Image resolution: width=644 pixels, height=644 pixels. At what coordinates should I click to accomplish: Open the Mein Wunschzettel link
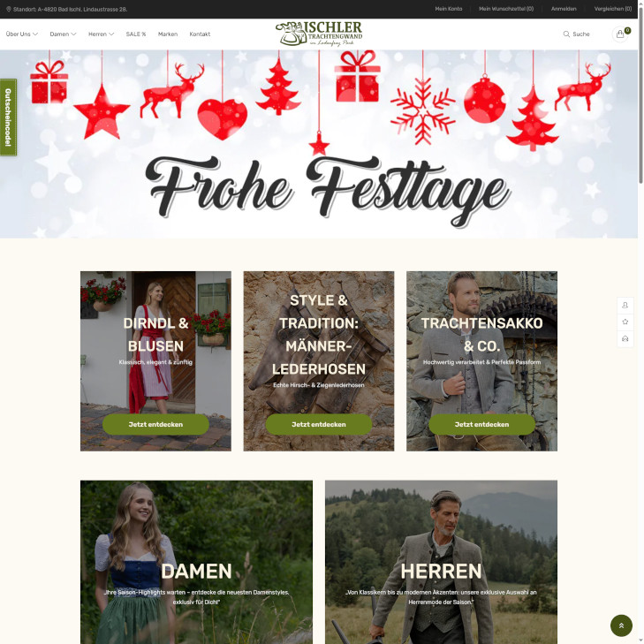click(x=506, y=9)
